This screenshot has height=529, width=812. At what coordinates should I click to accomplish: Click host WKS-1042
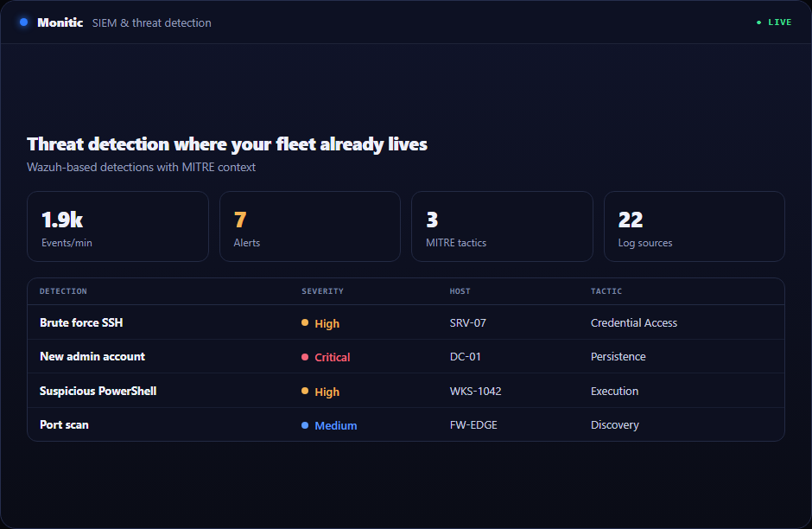pos(475,392)
